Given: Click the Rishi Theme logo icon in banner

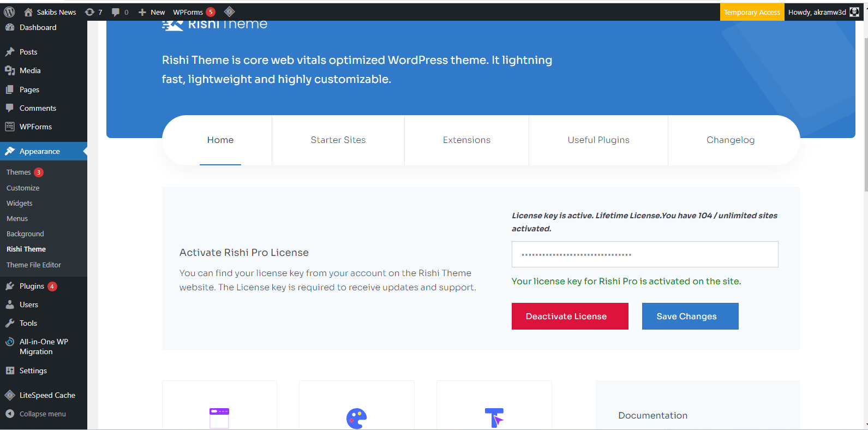Looking at the screenshot, I should click(173, 25).
